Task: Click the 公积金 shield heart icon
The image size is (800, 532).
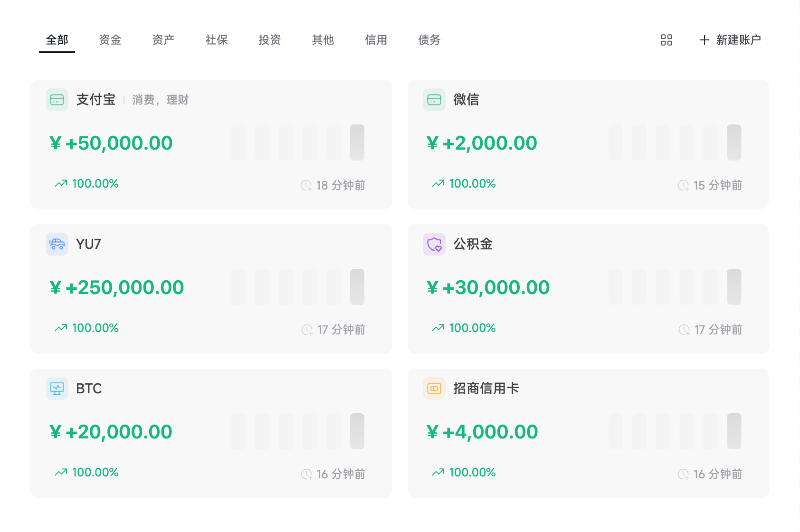Action: pyautogui.click(x=434, y=244)
